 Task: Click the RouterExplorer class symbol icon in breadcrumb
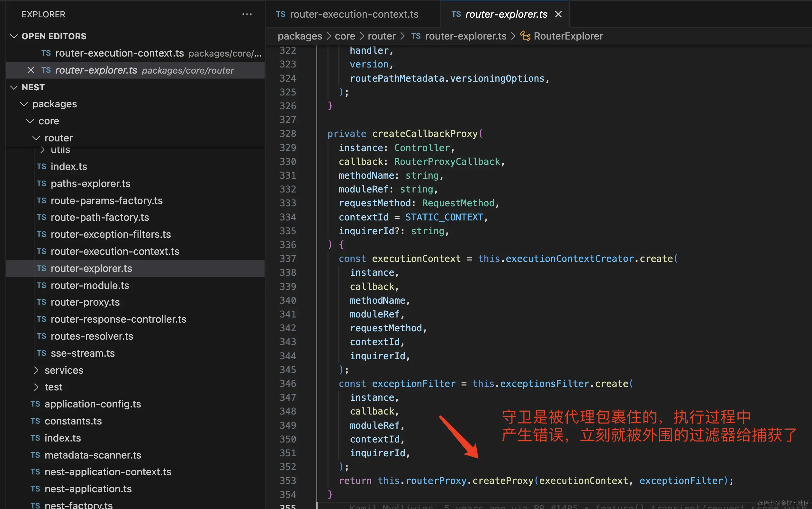525,36
